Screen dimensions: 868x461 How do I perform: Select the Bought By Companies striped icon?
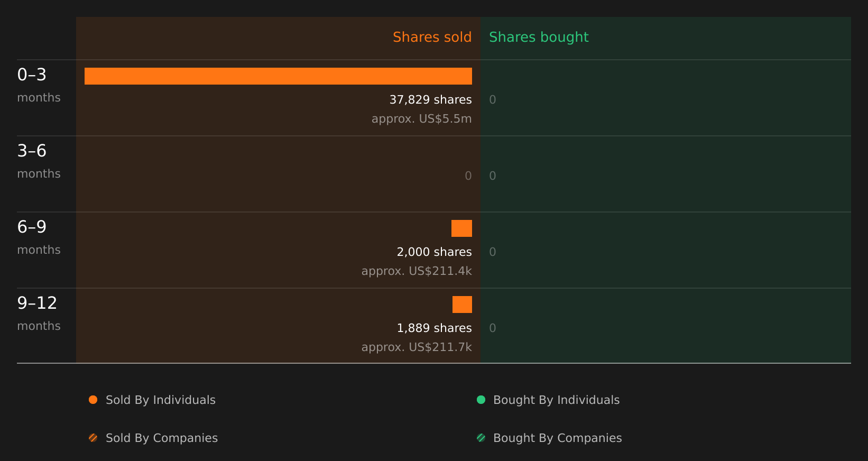click(x=481, y=438)
